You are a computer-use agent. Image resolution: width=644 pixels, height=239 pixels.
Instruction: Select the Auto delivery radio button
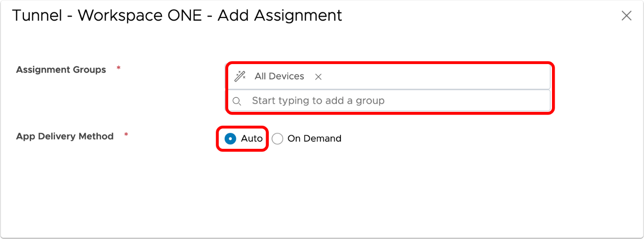[x=230, y=138]
